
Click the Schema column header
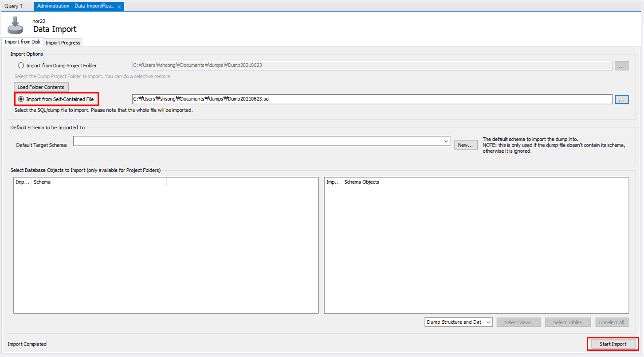(99, 182)
